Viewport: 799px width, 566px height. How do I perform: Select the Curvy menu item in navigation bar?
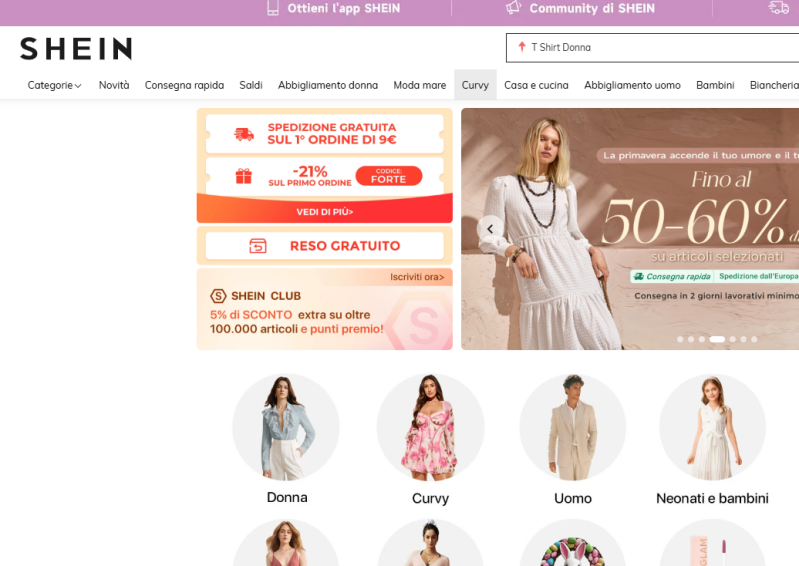pos(475,85)
